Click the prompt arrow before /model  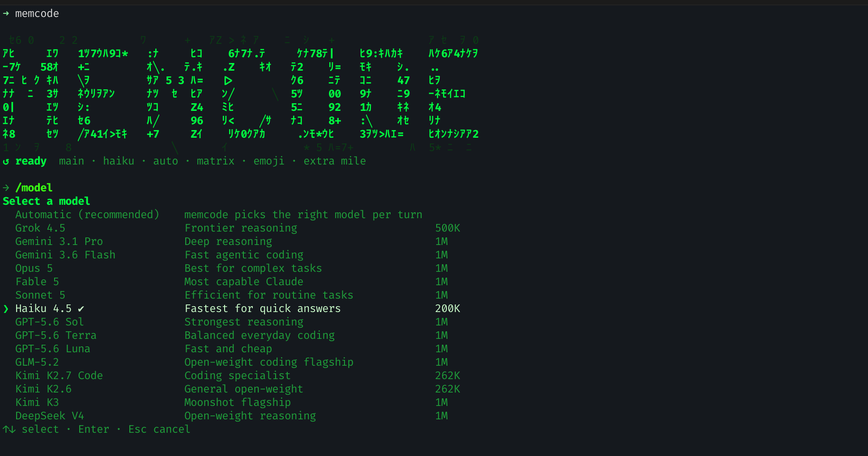pyautogui.click(x=6, y=188)
